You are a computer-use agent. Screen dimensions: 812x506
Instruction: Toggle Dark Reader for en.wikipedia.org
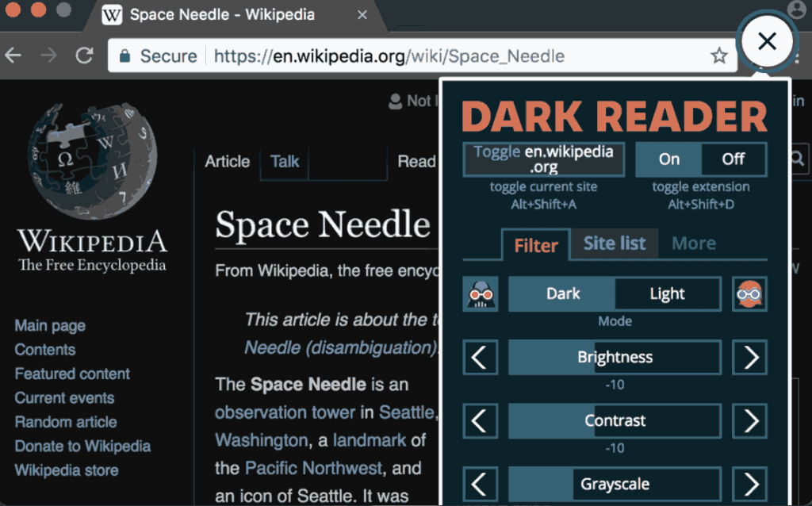pyautogui.click(x=544, y=159)
